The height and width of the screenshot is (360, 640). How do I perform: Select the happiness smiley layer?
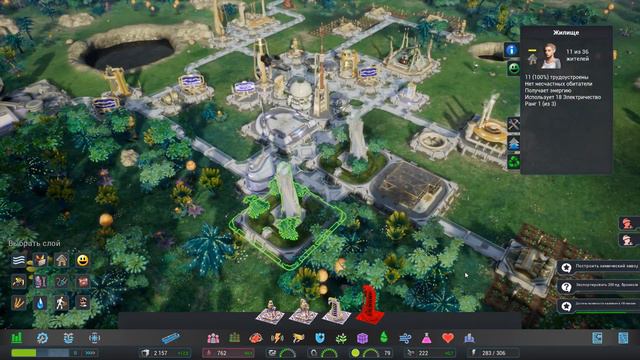tap(82, 260)
